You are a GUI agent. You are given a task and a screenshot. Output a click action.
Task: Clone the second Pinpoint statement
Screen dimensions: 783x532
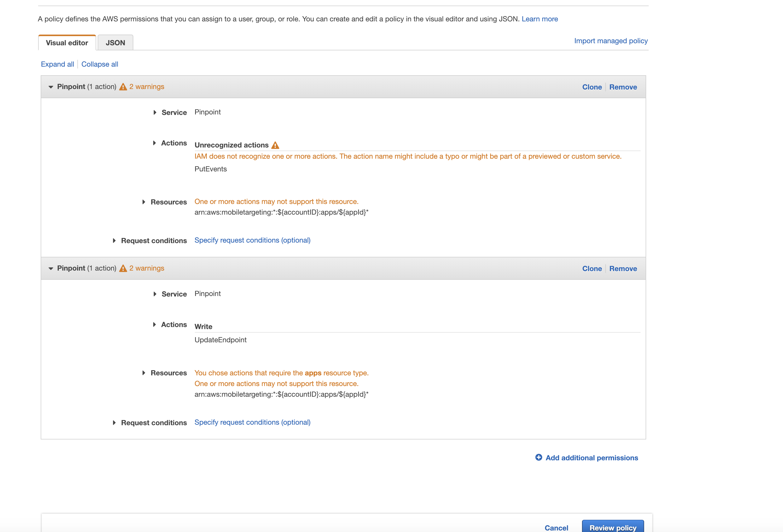click(x=592, y=269)
